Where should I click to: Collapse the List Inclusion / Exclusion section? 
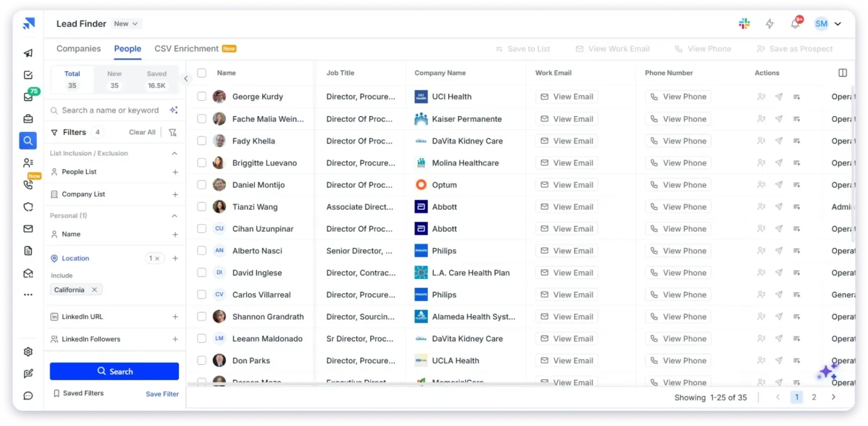pyautogui.click(x=175, y=153)
